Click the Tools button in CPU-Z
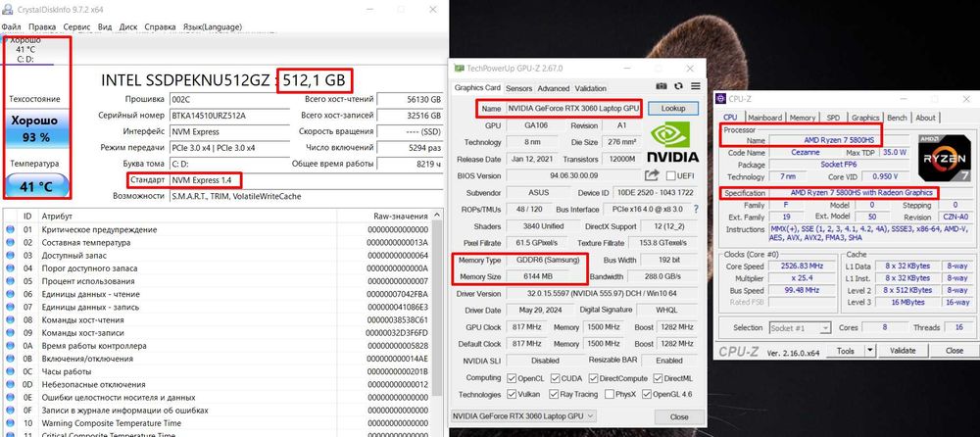The height and width of the screenshot is (437, 980). [x=845, y=351]
